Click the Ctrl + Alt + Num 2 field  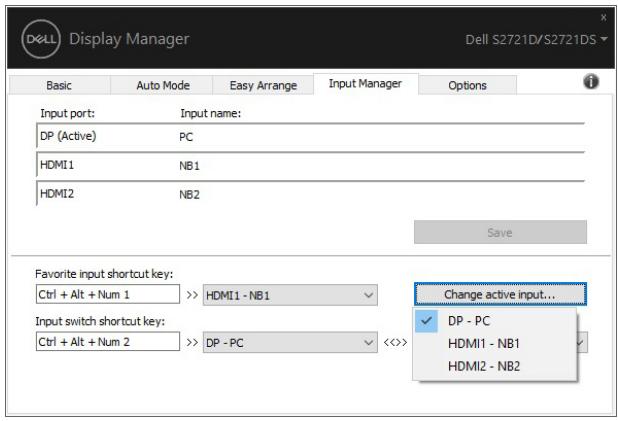tap(108, 342)
